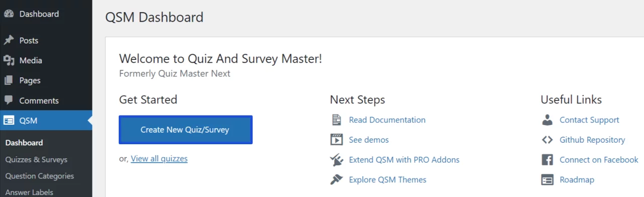Open the Contact Support link

(589, 120)
